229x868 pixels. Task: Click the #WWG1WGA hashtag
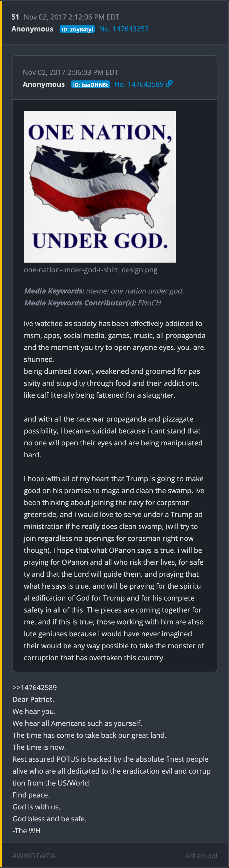(x=34, y=856)
